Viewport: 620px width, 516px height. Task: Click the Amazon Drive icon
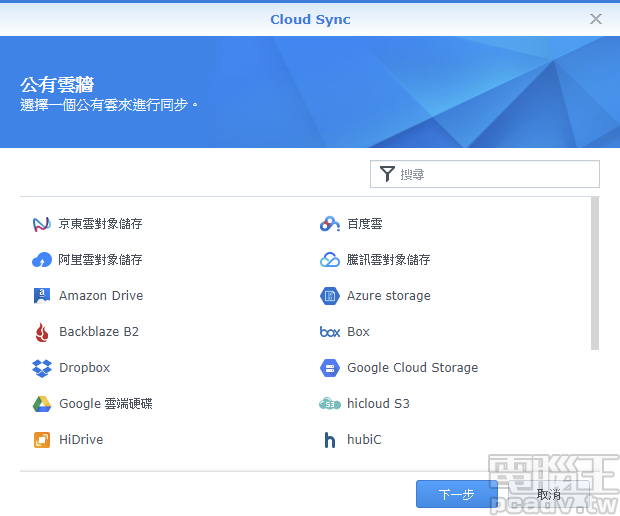[x=42, y=296]
